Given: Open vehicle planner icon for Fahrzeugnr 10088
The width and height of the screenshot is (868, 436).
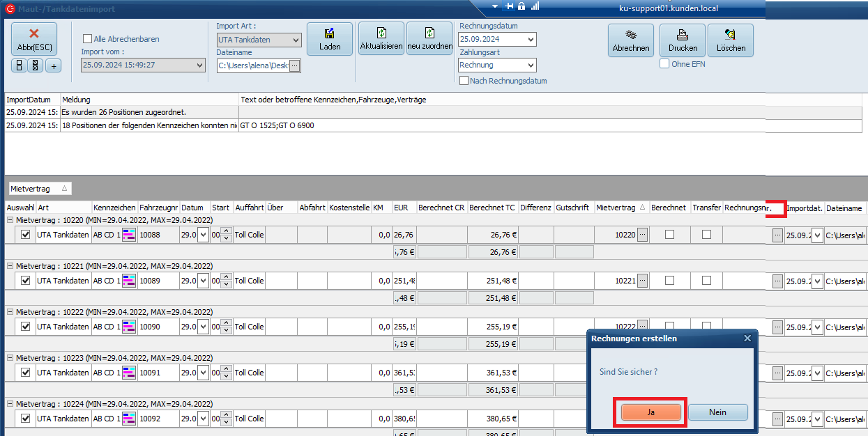Looking at the screenshot, I should 129,235.
